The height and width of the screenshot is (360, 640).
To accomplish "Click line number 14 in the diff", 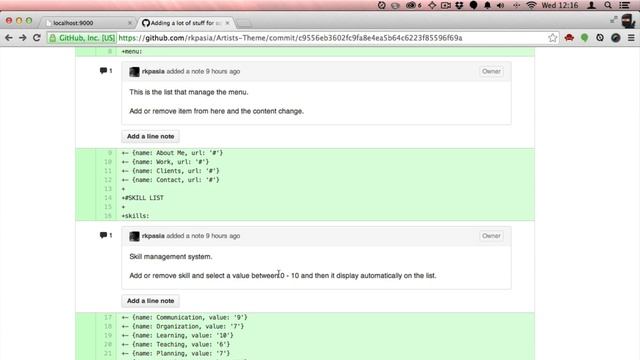I will pyautogui.click(x=107, y=198).
